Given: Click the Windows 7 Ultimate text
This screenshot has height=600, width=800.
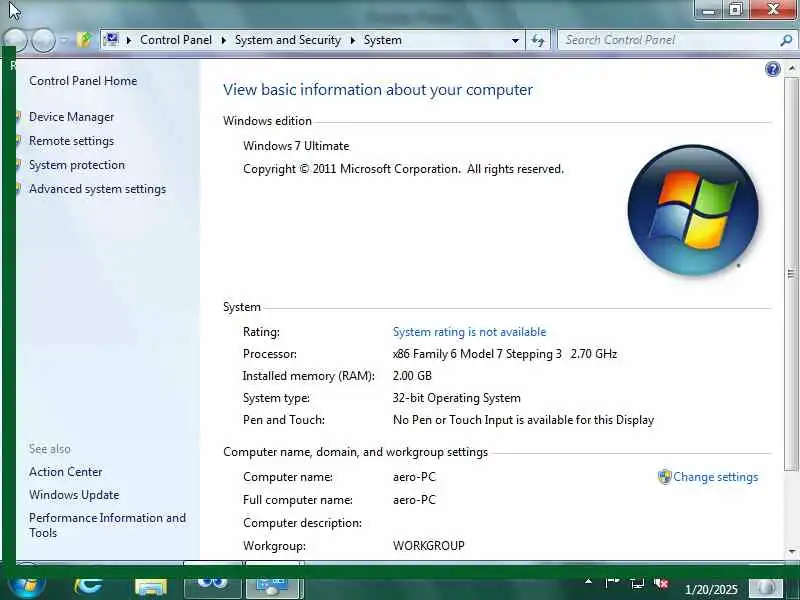Looking at the screenshot, I should [296, 146].
